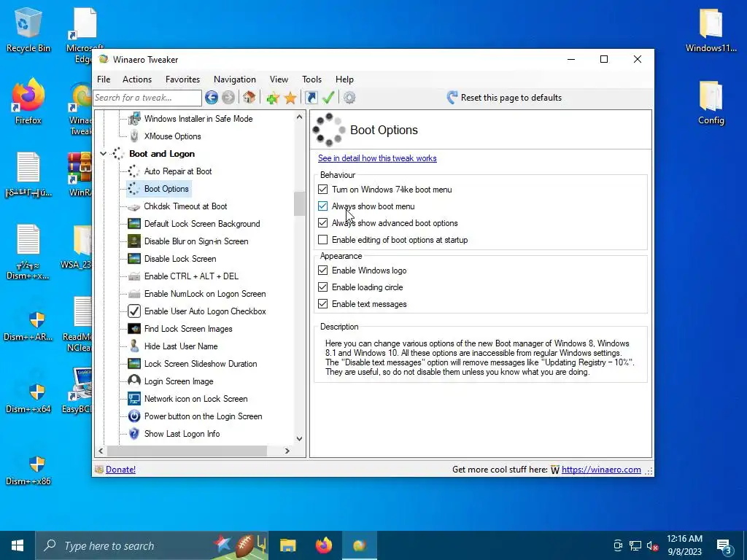Uncheck Always show boot menu

tap(323, 206)
